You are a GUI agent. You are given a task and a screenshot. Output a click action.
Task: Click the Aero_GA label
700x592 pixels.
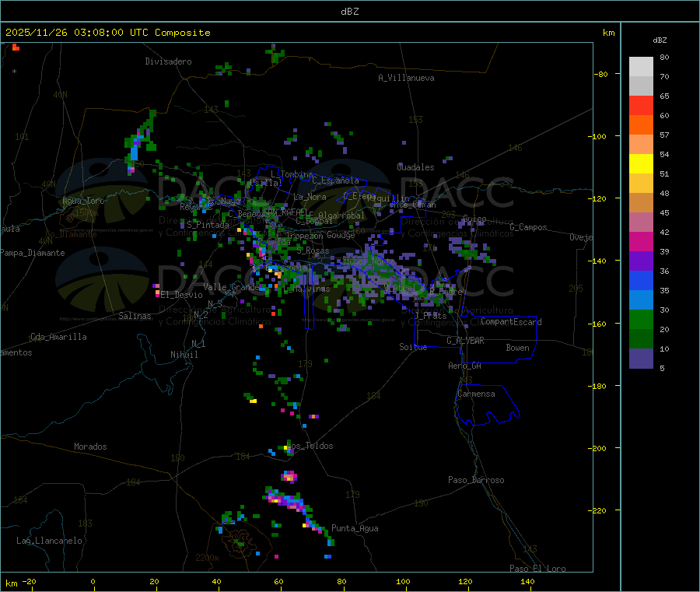(x=465, y=366)
